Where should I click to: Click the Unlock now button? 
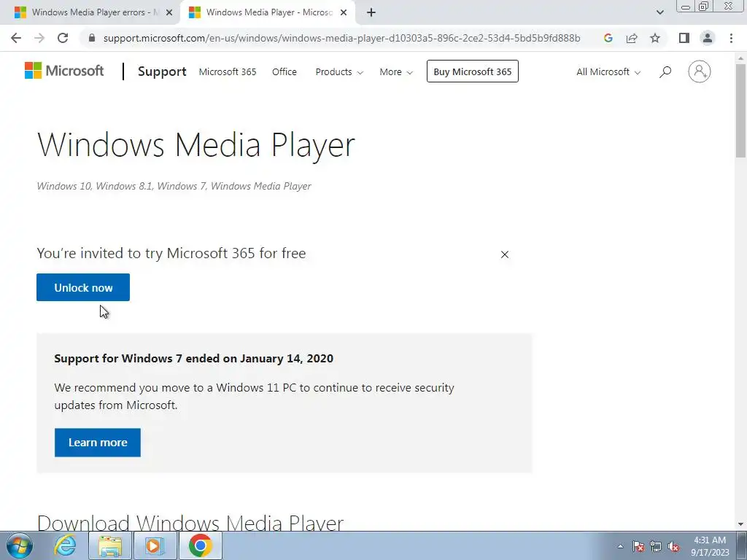pos(83,287)
